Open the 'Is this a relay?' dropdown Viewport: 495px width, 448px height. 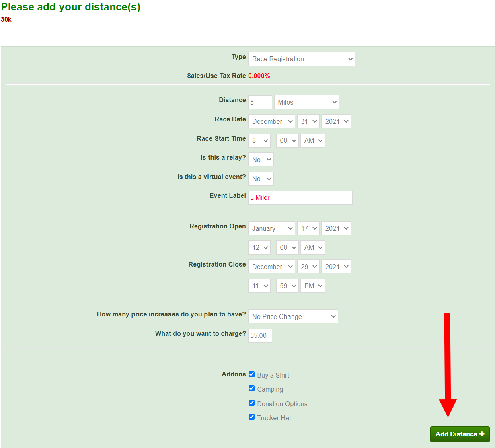[261, 160]
